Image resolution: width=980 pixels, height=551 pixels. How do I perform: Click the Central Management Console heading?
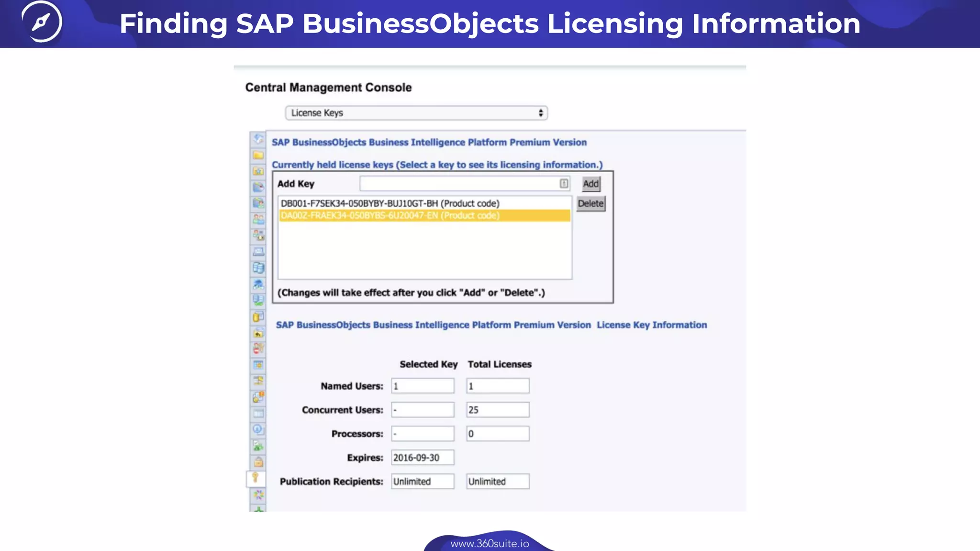(x=329, y=88)
